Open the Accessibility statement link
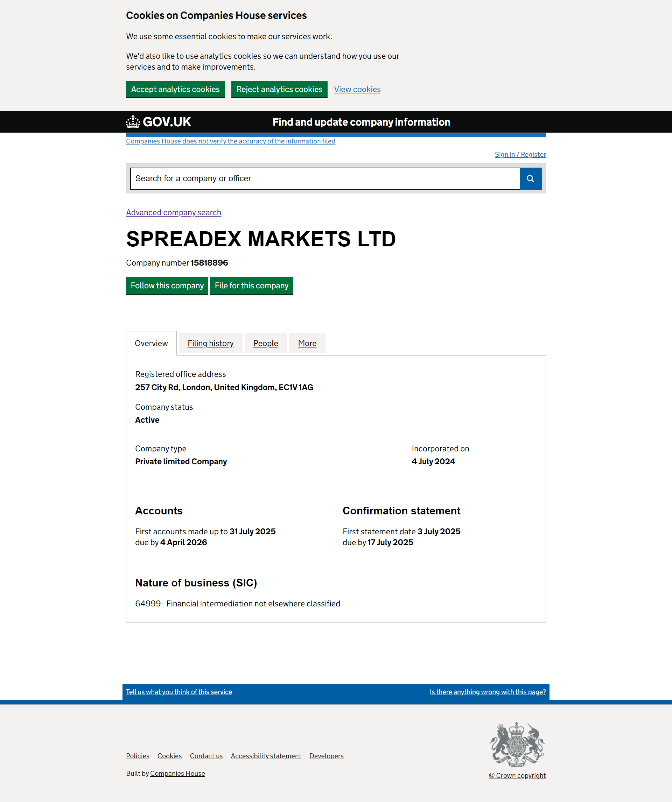672x802 pixels. (266, 756)
